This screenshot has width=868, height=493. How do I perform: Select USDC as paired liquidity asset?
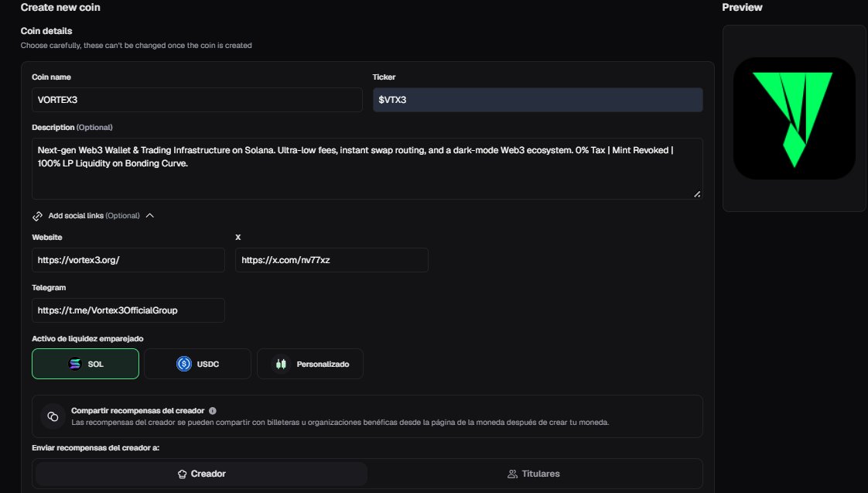(197, 364)
